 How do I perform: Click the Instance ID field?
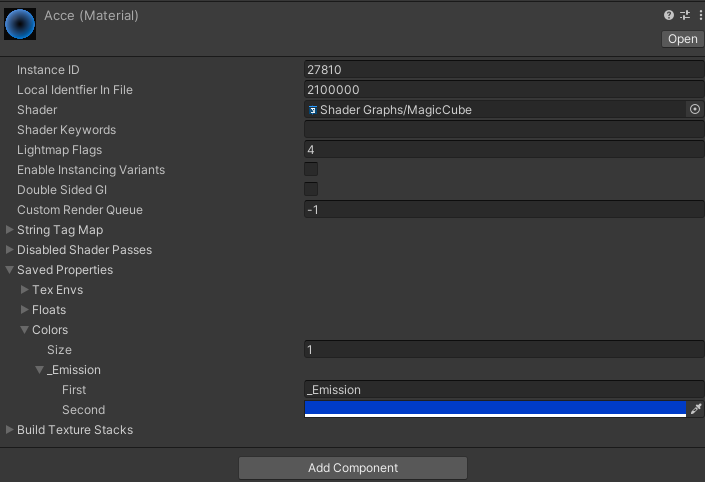(504, 70)
